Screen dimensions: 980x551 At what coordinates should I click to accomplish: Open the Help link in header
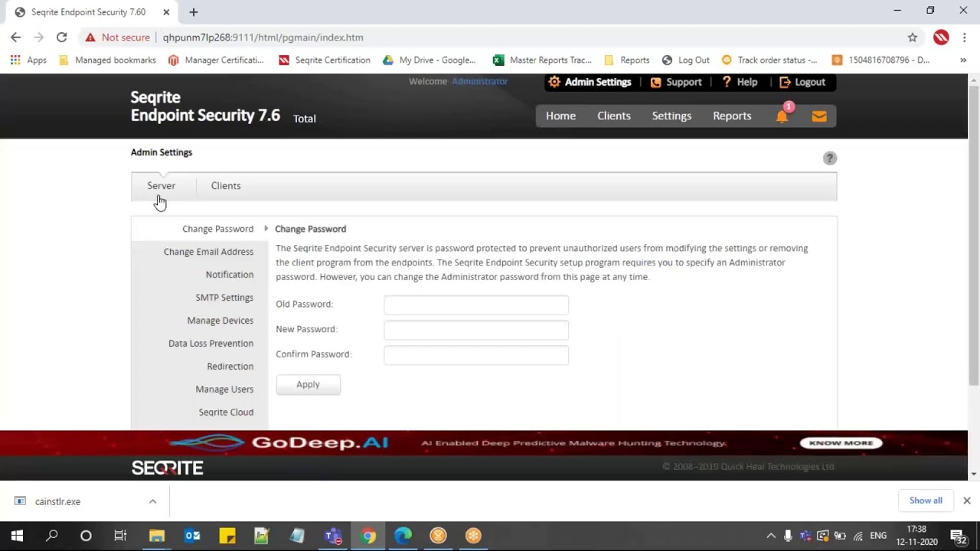click(x=739, y=82)
